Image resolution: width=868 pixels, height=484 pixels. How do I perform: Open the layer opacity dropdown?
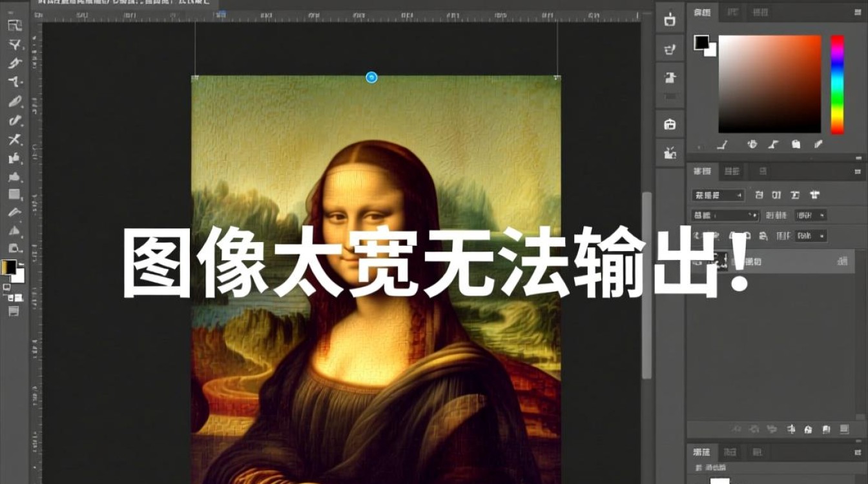pos(811,215)
